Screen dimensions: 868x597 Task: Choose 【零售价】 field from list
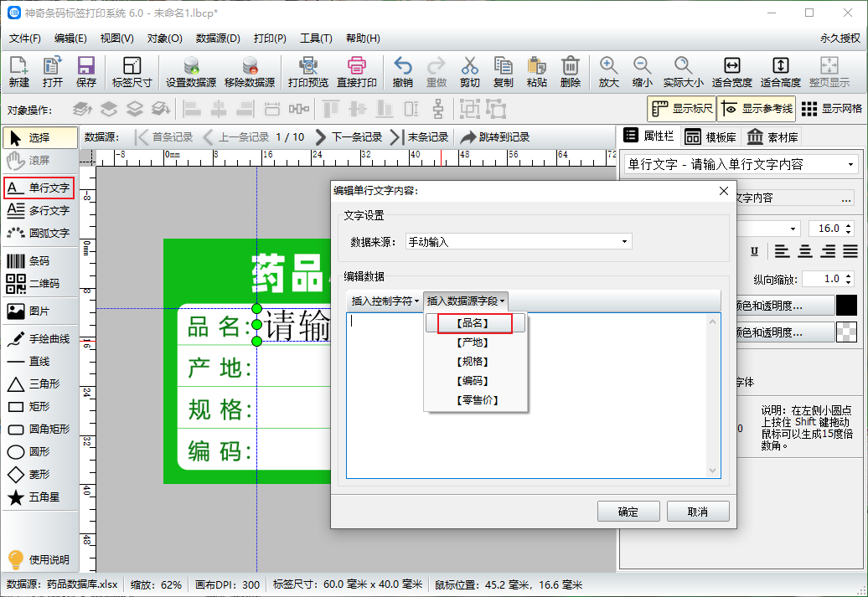point(477,400)
